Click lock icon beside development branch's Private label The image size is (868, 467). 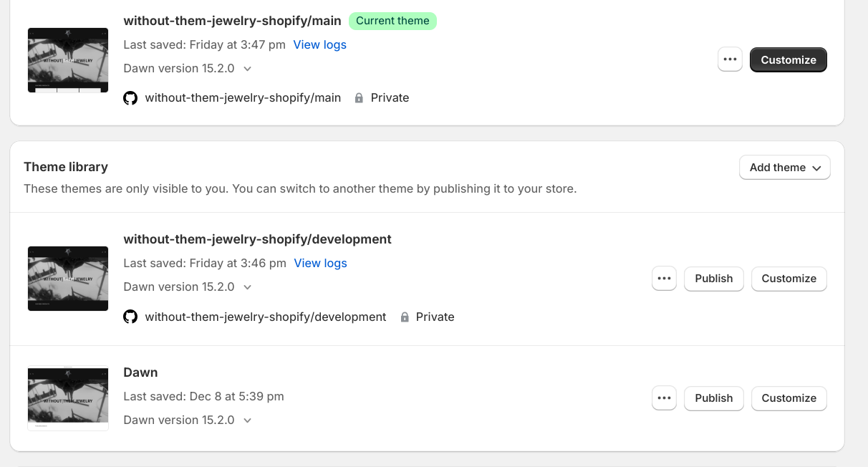[405, 317]
